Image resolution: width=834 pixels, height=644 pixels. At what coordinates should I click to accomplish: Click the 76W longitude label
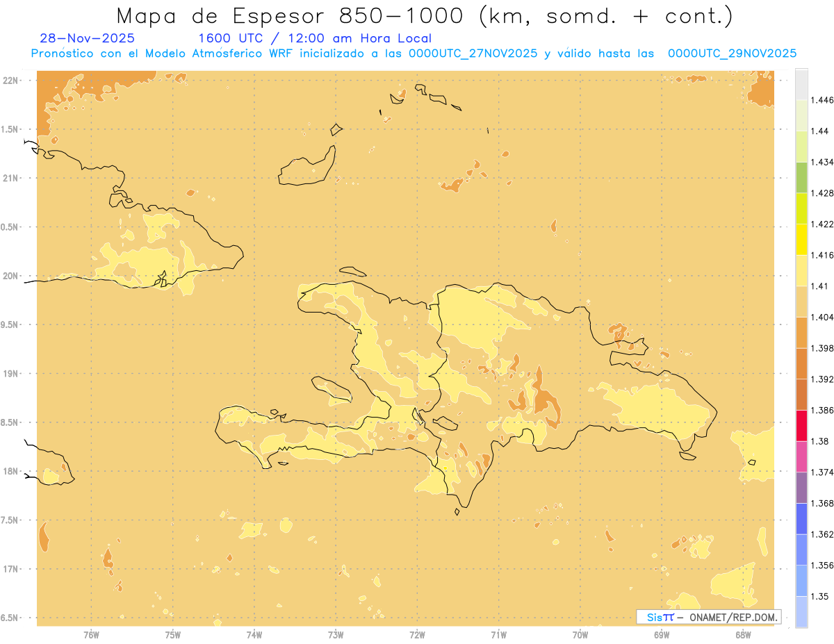(91, 634)
